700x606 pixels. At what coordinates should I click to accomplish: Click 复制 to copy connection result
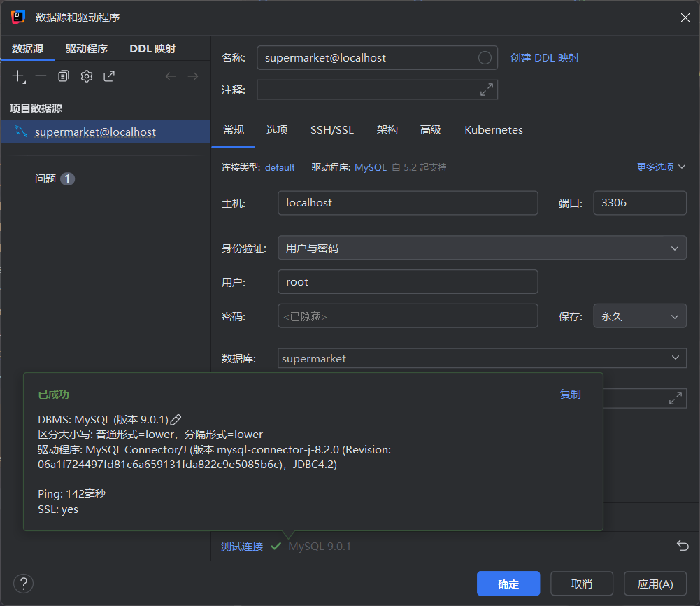tap(571, 395)
